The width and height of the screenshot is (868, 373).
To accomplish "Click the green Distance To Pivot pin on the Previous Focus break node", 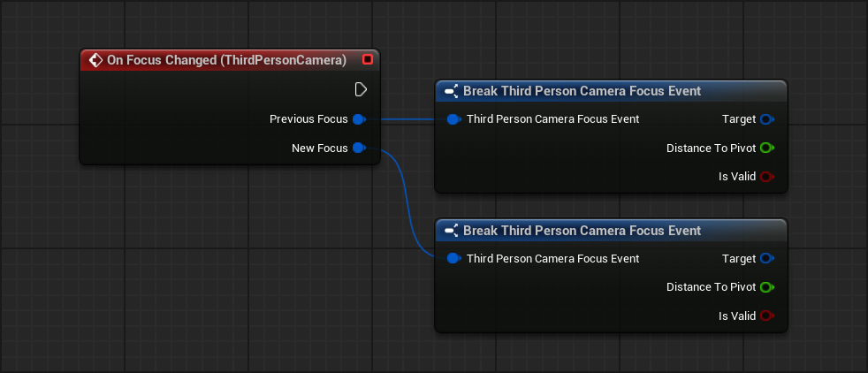I will click(x=766, y=148).
